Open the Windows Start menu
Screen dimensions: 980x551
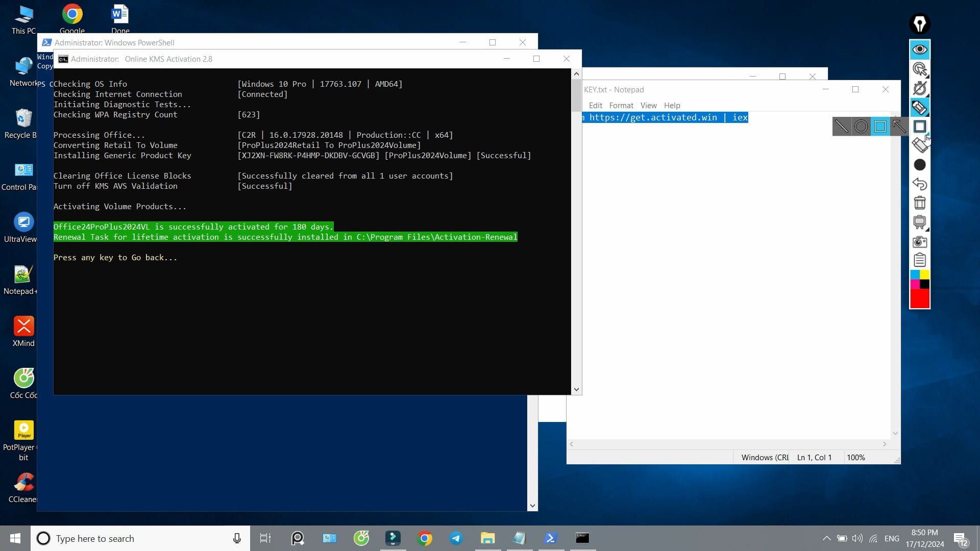15,538
